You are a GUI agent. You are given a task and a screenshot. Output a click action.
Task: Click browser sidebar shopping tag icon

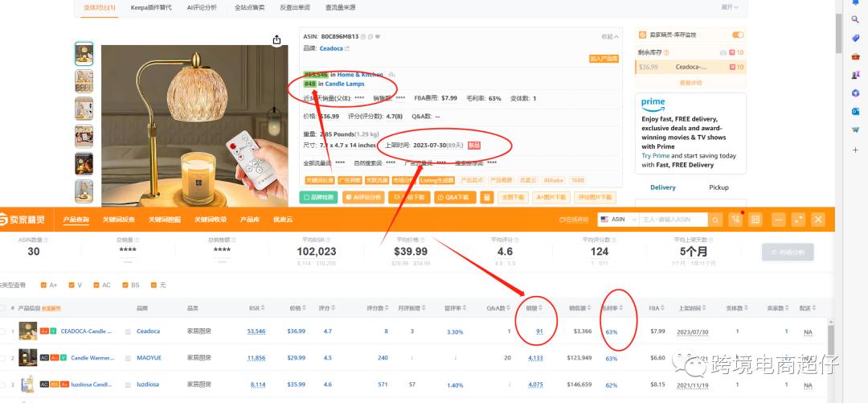click(x=855, y=38)
